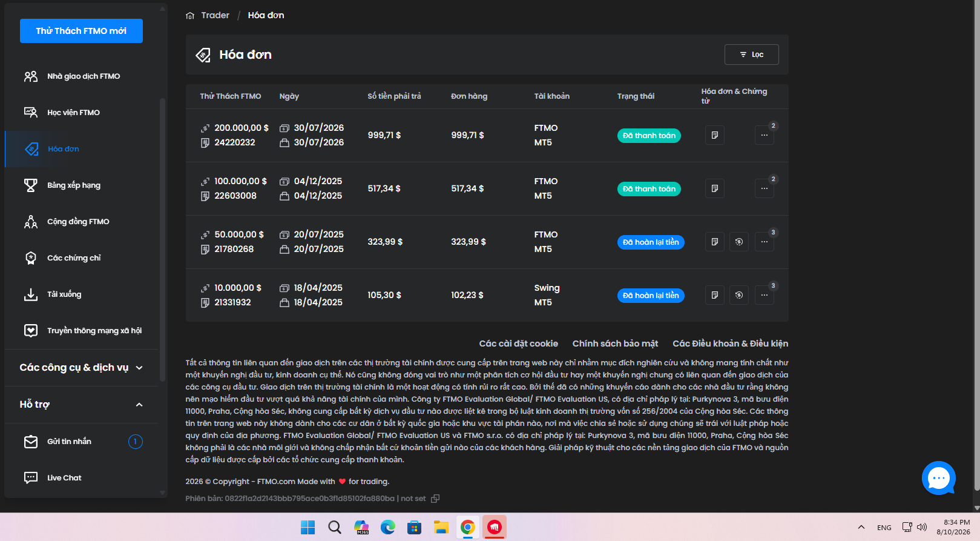
Task: Click the Gửi tin nhắn envelope icon
Action: point(31,442)
